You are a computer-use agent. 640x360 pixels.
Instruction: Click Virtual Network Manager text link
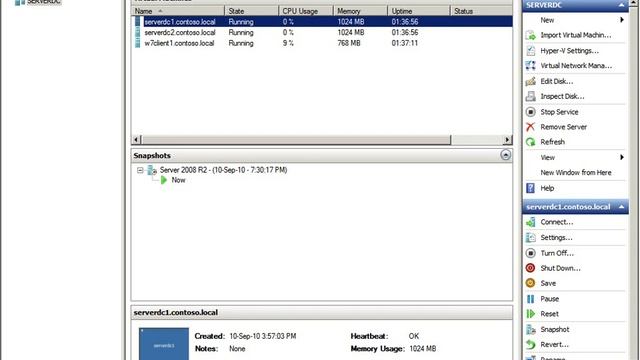(x=576, y=66)
